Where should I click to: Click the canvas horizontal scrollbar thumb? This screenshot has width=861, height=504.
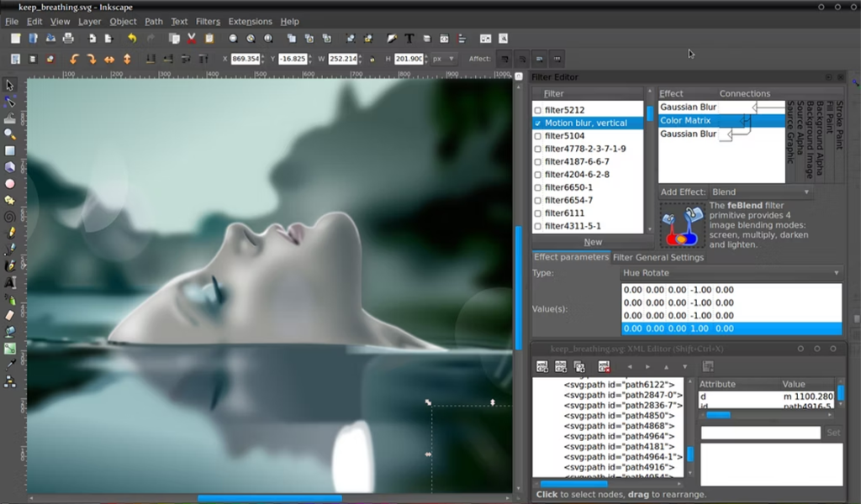click(x=270, y=498)
